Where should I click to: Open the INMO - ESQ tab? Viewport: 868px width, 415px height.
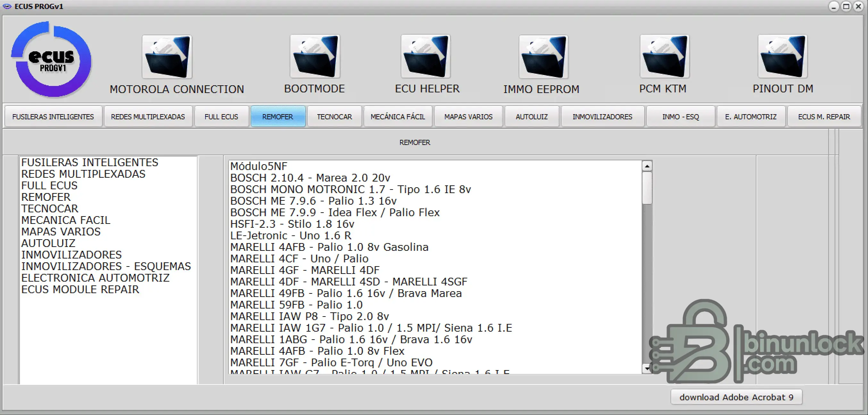coord(681,117)
